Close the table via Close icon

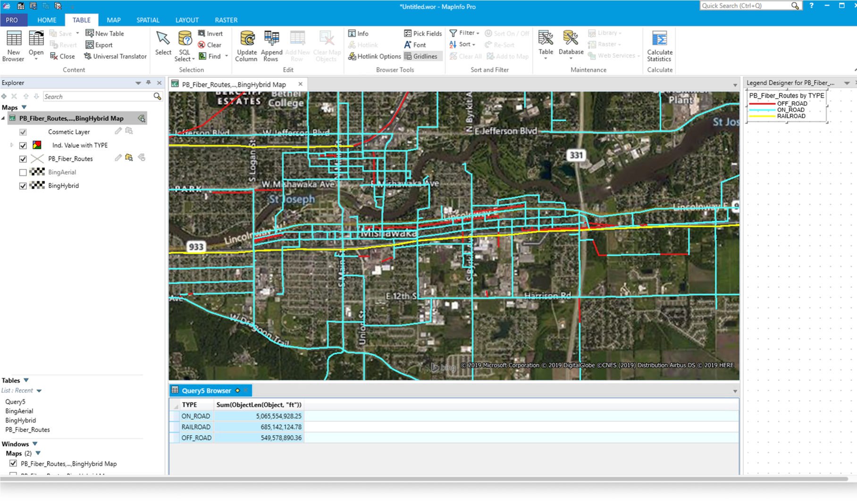click(62, 56)
